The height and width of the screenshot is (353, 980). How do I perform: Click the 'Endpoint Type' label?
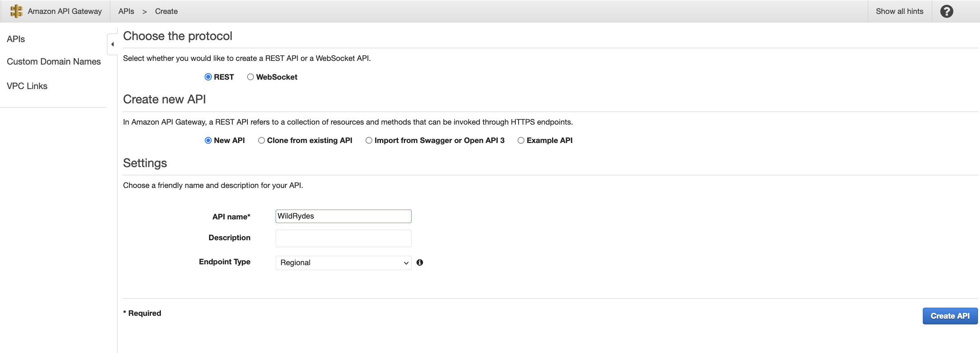tap(225, 262)
